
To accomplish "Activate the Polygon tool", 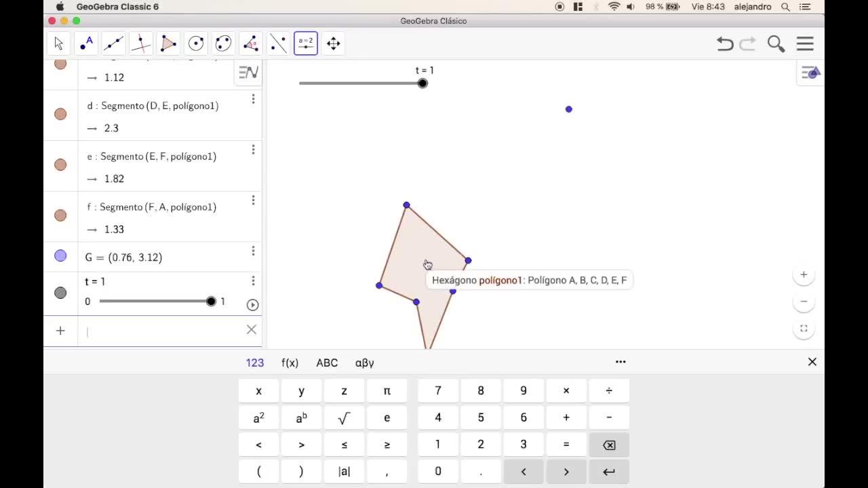I will [168, 43].
